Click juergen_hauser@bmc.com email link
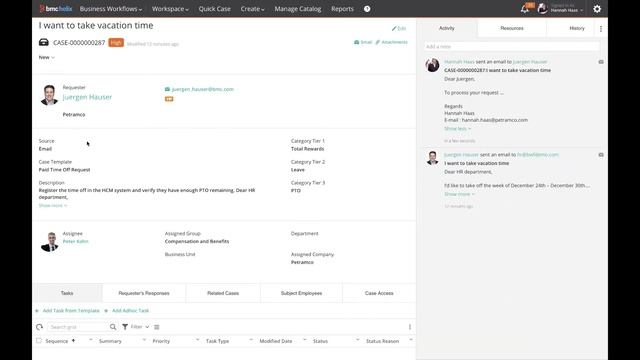The height and width of the screenshot is (360, 640). (202, 89)
